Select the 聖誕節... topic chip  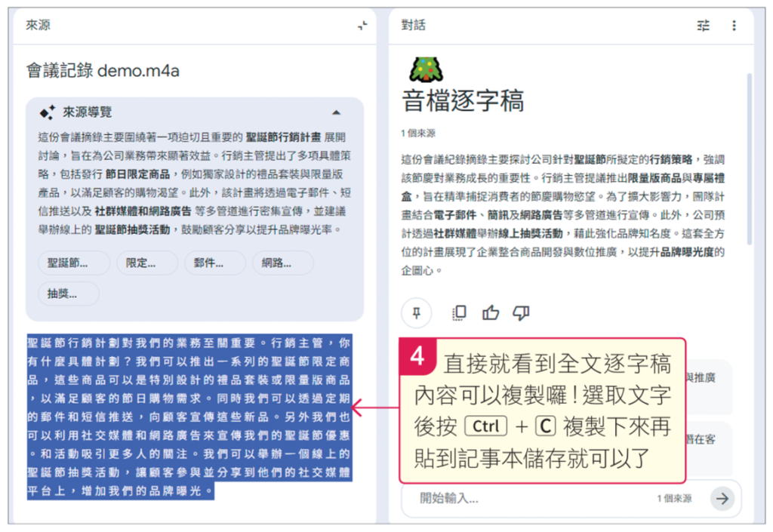pyautogui.click(x=74, y=263)
